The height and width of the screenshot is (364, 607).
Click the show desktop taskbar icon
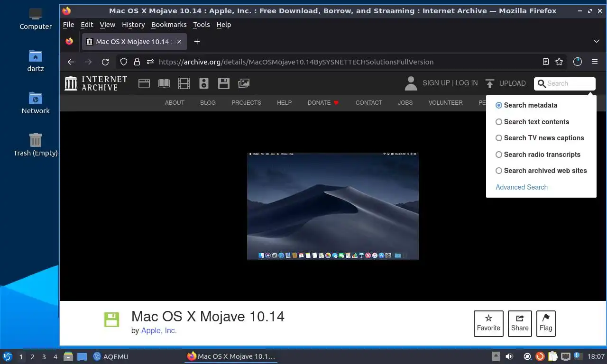pyautogui.click(x=82, y=356)
